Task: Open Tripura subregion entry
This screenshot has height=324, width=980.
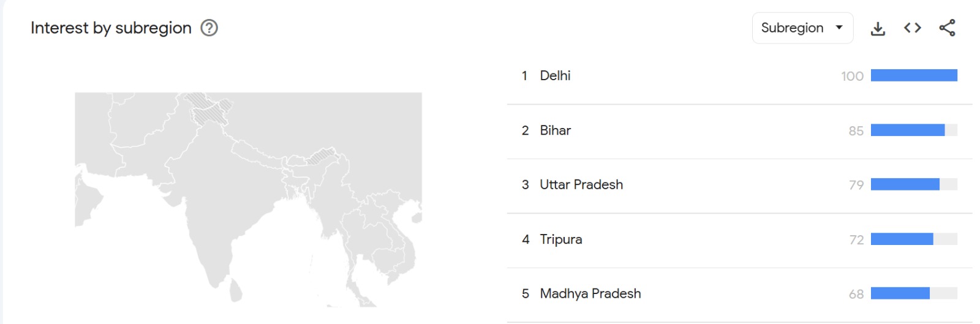Action: pyautogui.click(x=560, y=239)
